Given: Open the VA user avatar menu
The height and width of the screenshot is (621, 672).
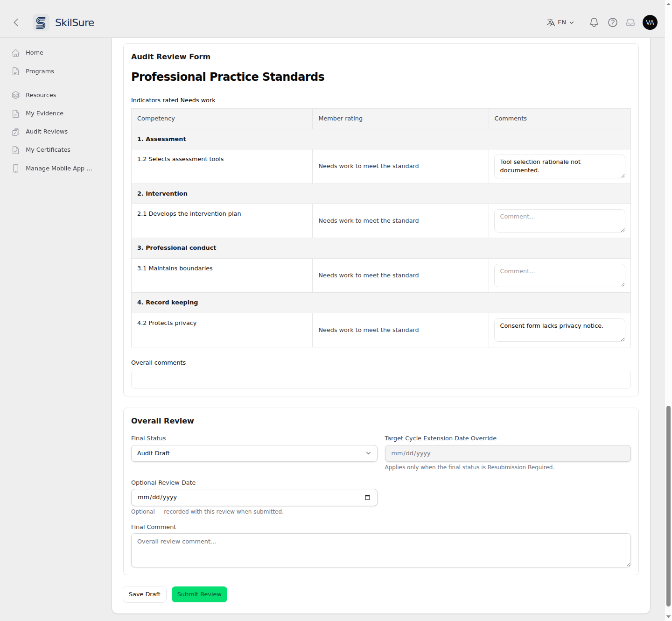Looking at the screenshot, I should (x=650, y=22).
